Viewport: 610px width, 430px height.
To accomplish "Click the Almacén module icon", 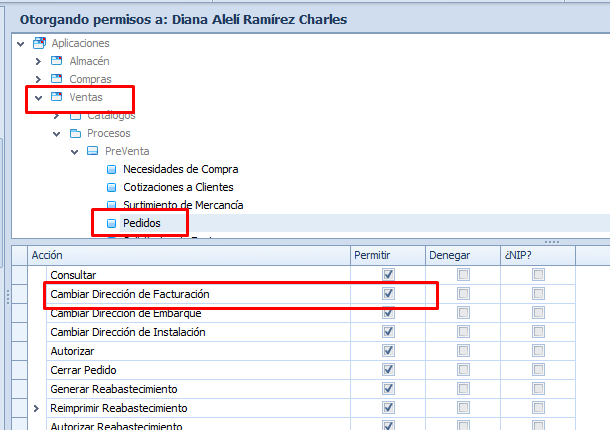I will coord(57,61).
